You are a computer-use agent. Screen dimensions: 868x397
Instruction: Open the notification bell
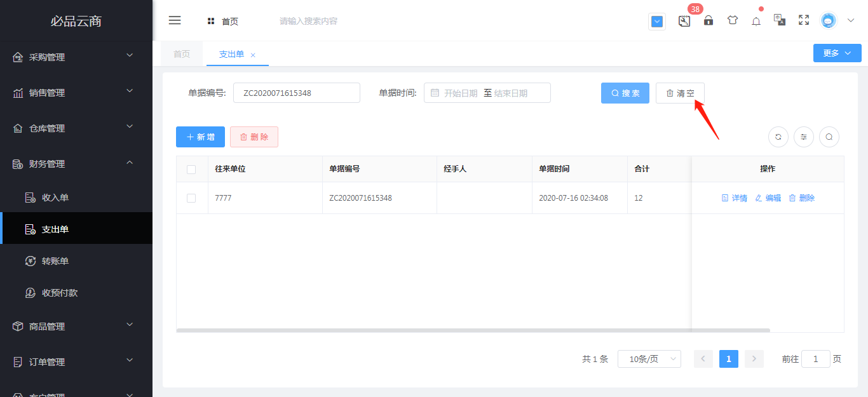point(756,21)
